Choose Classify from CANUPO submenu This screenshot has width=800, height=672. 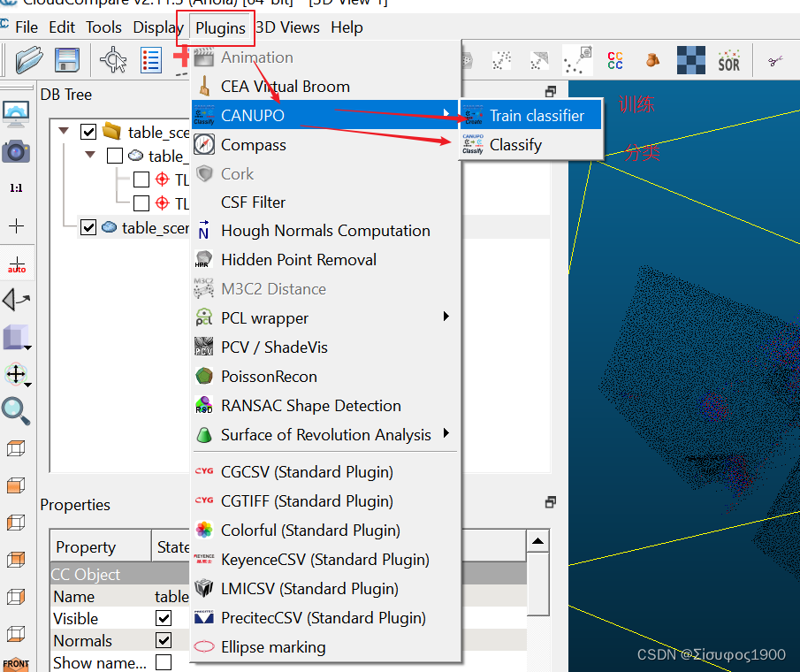[x=531, y=145]
